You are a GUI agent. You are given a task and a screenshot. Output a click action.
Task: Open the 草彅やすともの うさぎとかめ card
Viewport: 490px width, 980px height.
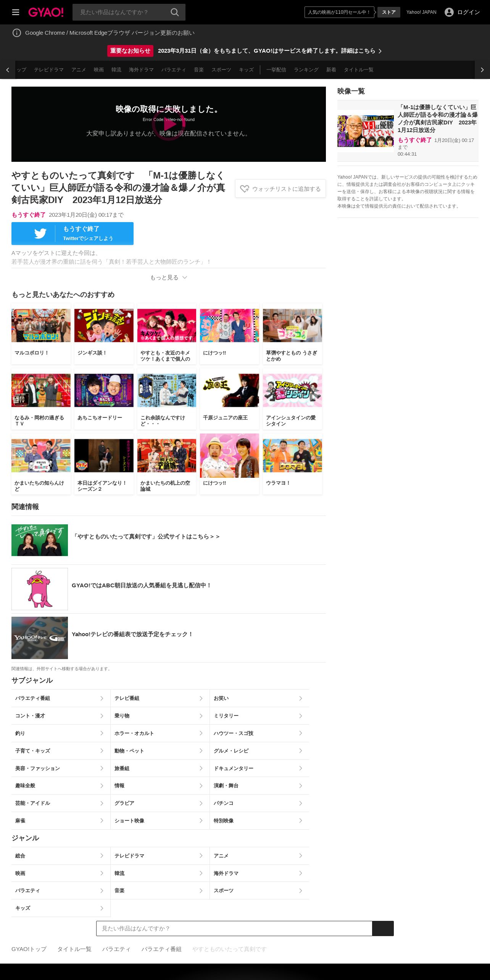click(292, 334)
